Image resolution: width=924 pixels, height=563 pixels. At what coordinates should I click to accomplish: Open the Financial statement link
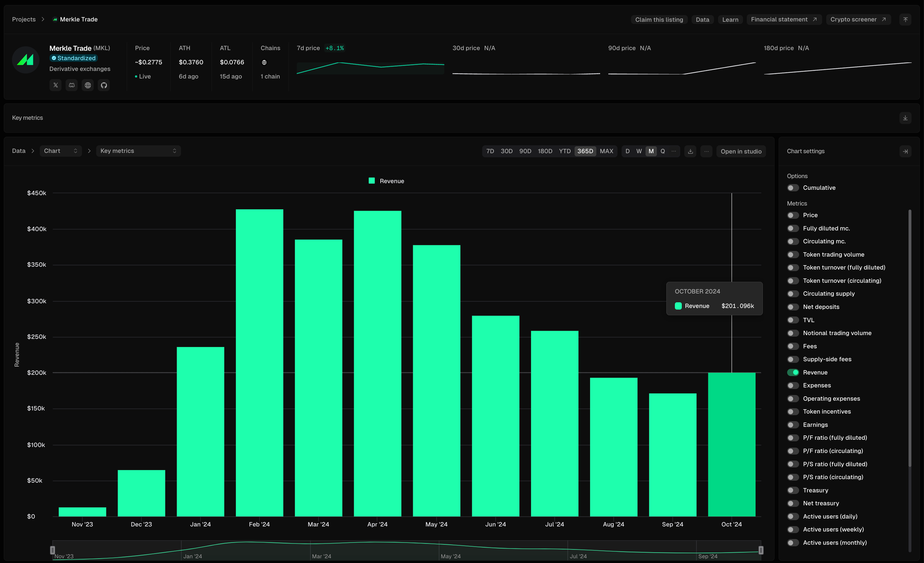coord(784,20)
